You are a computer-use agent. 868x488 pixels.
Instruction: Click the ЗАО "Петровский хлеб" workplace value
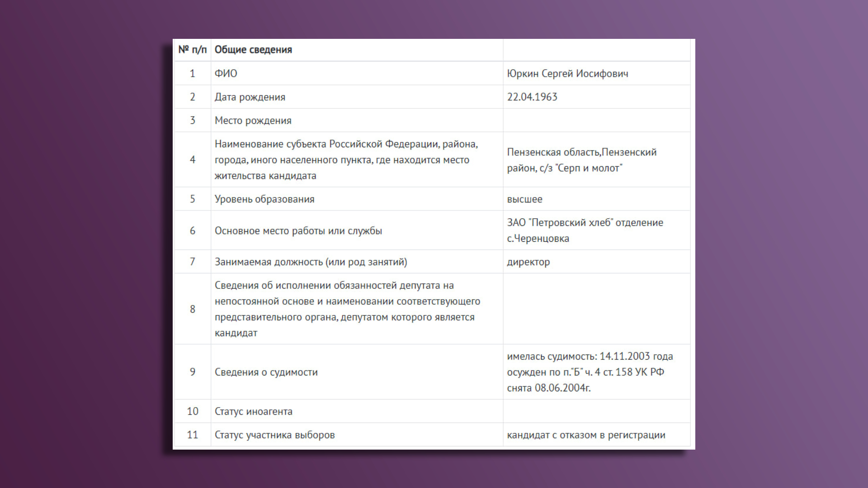point(585,230)
